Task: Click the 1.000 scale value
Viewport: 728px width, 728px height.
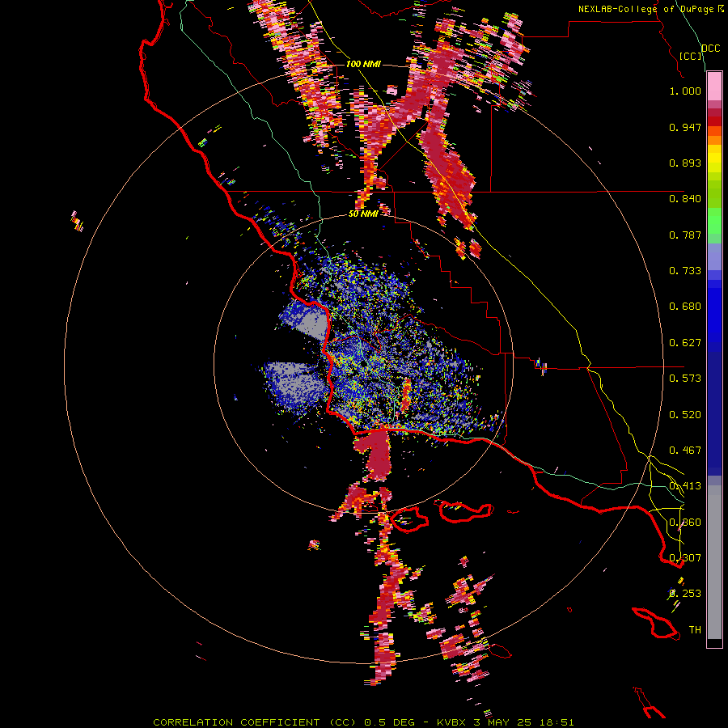Action: click(x=685, y=91)
